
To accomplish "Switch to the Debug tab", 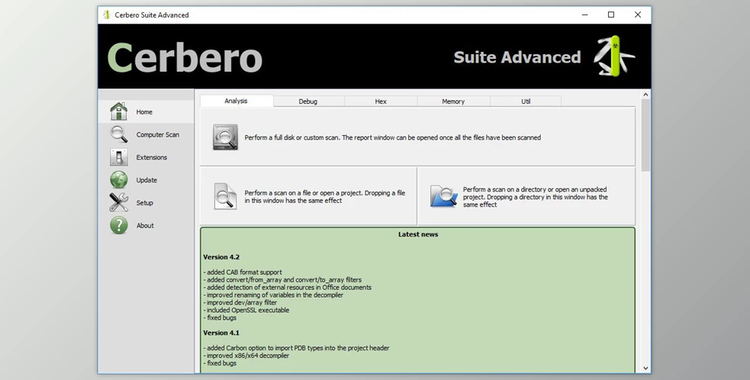I will click(308, 101).
